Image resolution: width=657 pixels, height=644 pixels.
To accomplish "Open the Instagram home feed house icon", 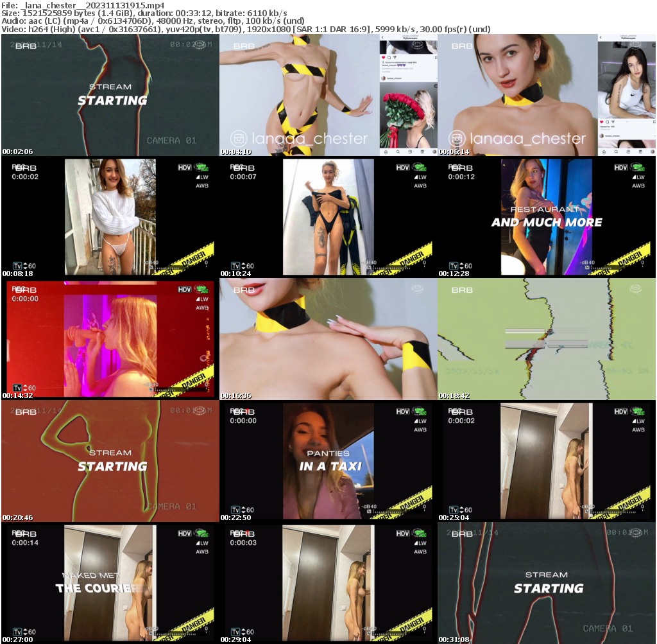I will click(x=386, y=152).
